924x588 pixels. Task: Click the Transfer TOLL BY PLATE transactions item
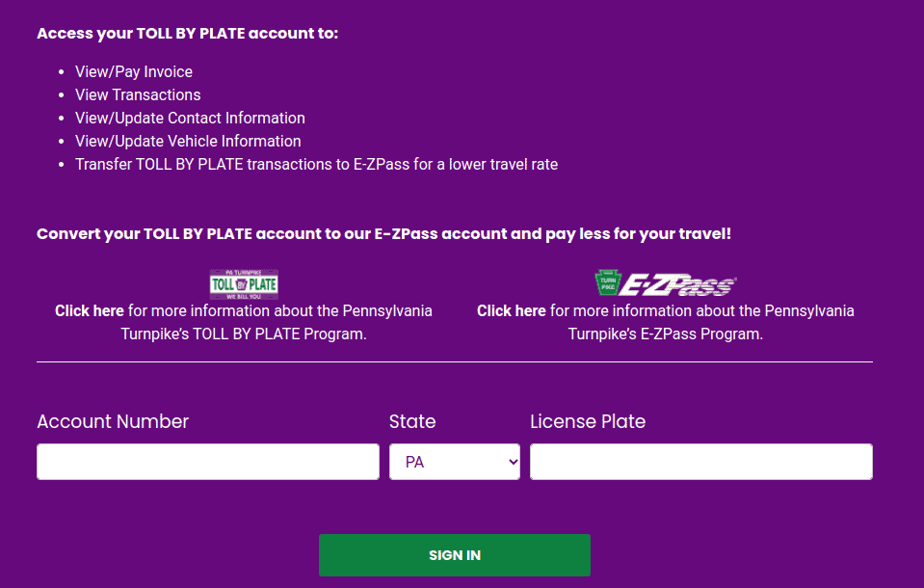pyautogui.click(x=316, y=164)
